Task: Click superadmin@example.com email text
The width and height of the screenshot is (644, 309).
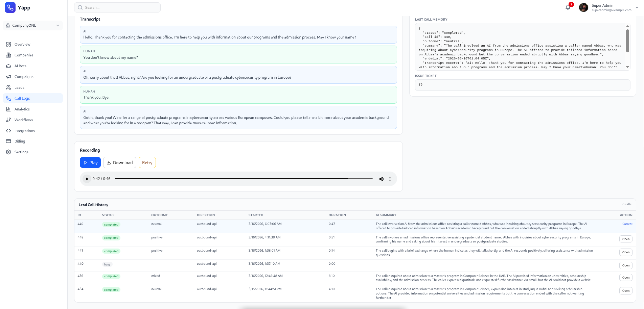Action: click(612, 10)
